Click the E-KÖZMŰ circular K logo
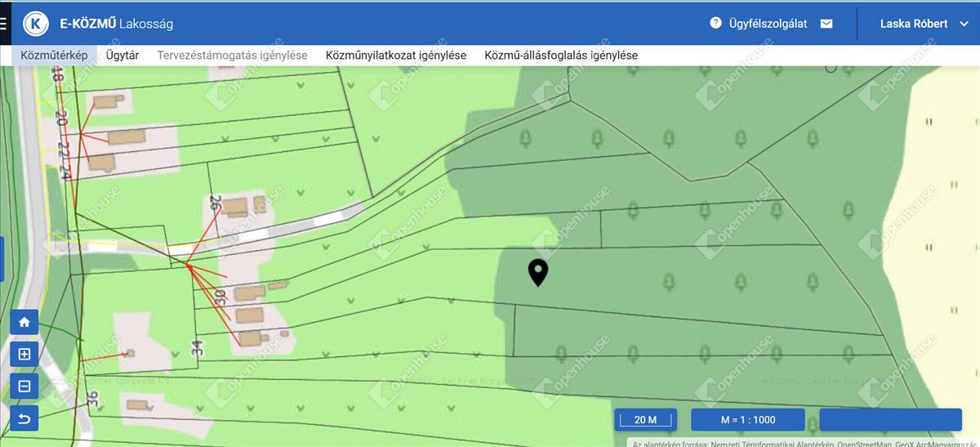Image resolution: width=980 pixels, height=447 pixels. pyautogui.click(x=35, y=24)
